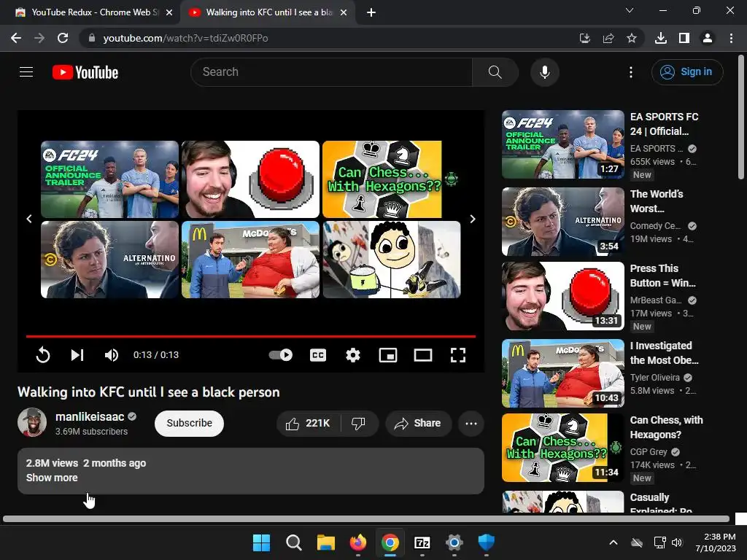Click the Tyler Oliveira channel name
The height and width of the screenshot is (560, 747).
click(654, 378)
